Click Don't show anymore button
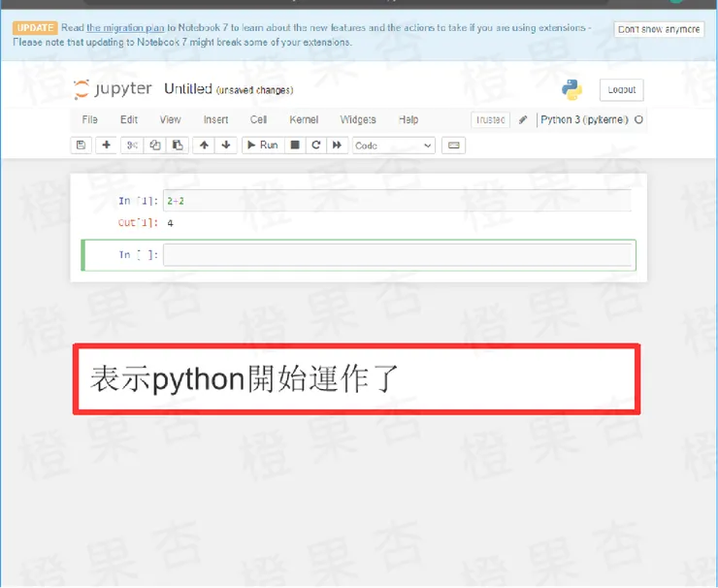Screen dimensions: 718x588 click(x=659, y=29)
